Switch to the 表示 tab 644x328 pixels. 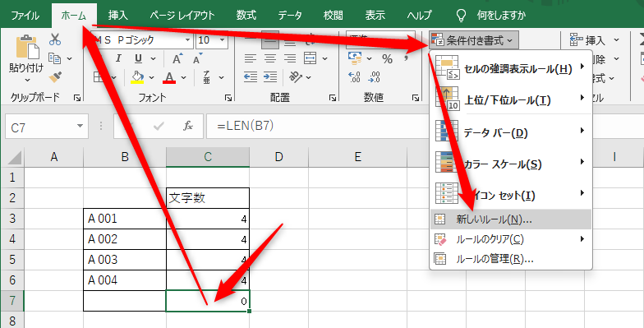pos(375,16)
